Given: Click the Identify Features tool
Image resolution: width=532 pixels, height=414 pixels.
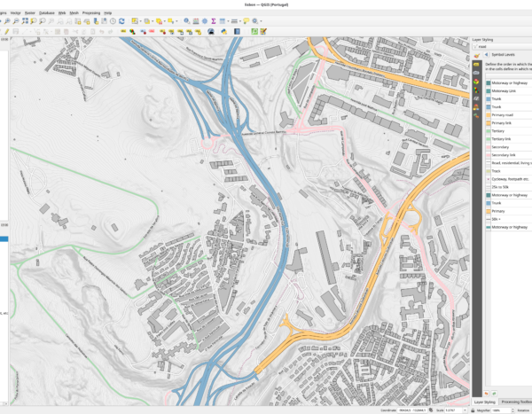Looking at the screenshot, I should (x=186, y=21).
